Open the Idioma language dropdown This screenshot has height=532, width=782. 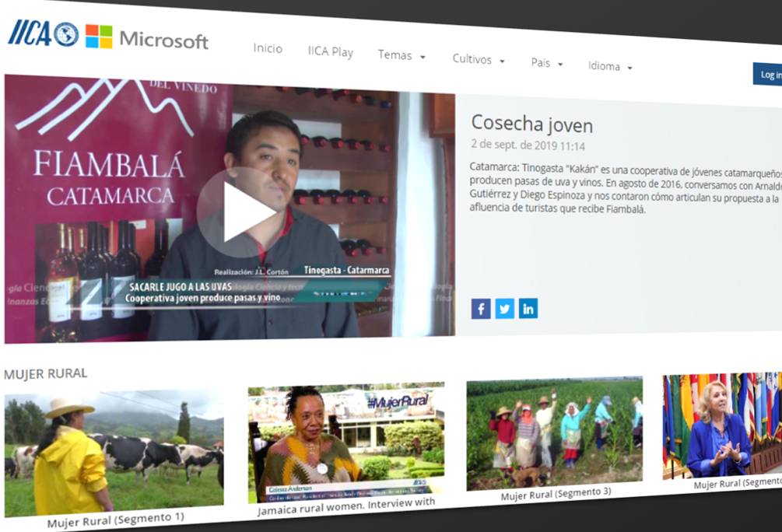(610, 66)
